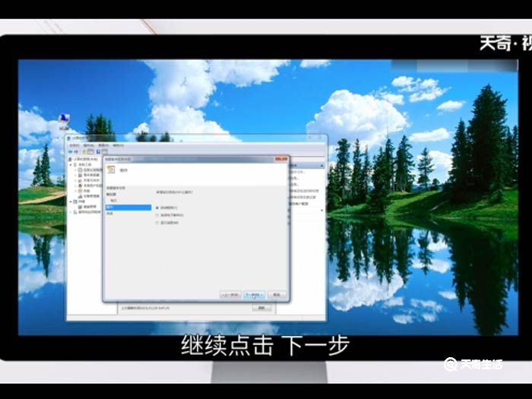The width and height of the screenshot is (532, 399).
Task: Open the File (文件) menu in Computer Management
Action: [74, 145]
